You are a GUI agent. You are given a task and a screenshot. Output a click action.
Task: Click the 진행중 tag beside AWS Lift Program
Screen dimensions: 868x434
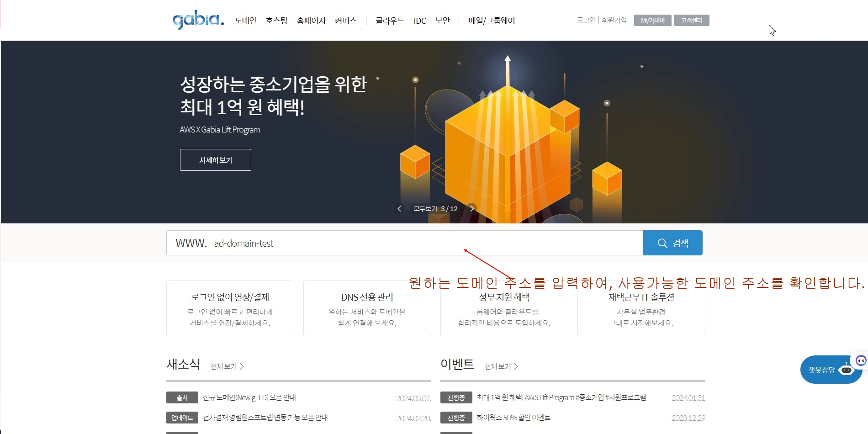(456, 397)
